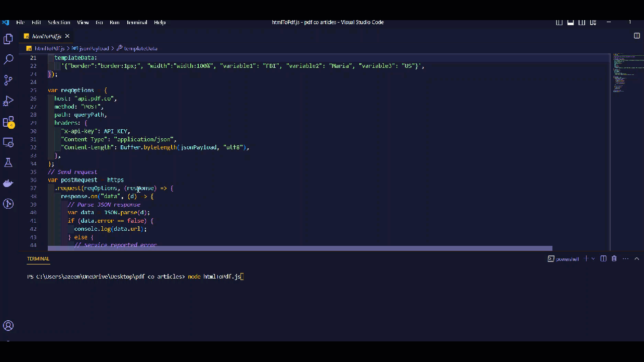
Task: Open the Source Control view
Action: point(8,80)
